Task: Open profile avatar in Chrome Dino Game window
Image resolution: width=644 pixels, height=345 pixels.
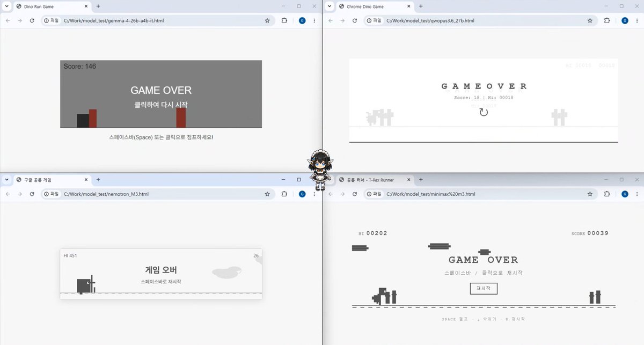Action: coord(625,20)
